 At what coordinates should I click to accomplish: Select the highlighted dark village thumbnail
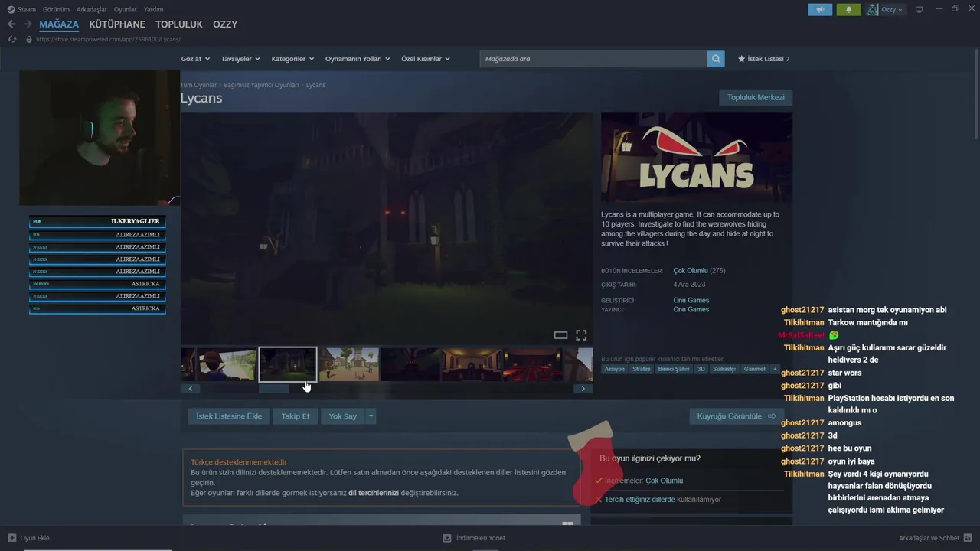click(x=288, y=364)
